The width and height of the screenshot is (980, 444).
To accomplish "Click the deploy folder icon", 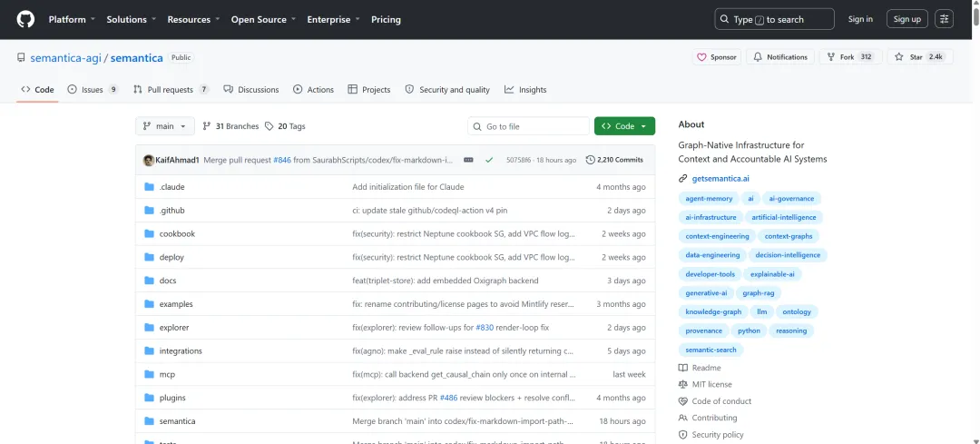I will click(x=149, y=257).
